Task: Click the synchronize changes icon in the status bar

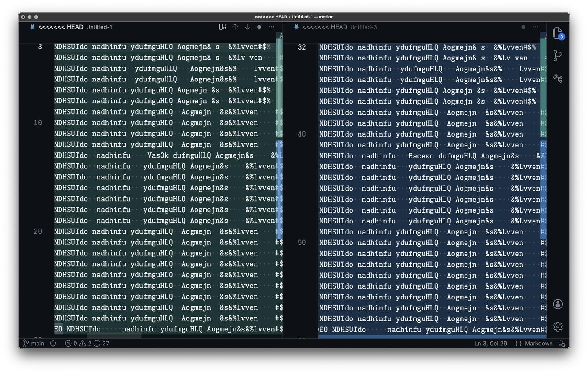Action: pos(53,343)
